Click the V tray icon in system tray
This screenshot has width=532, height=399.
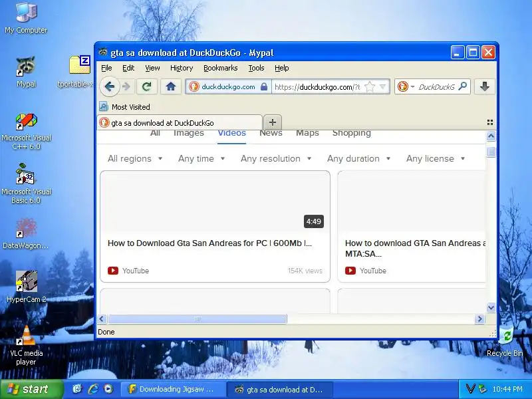coord(470,389)
